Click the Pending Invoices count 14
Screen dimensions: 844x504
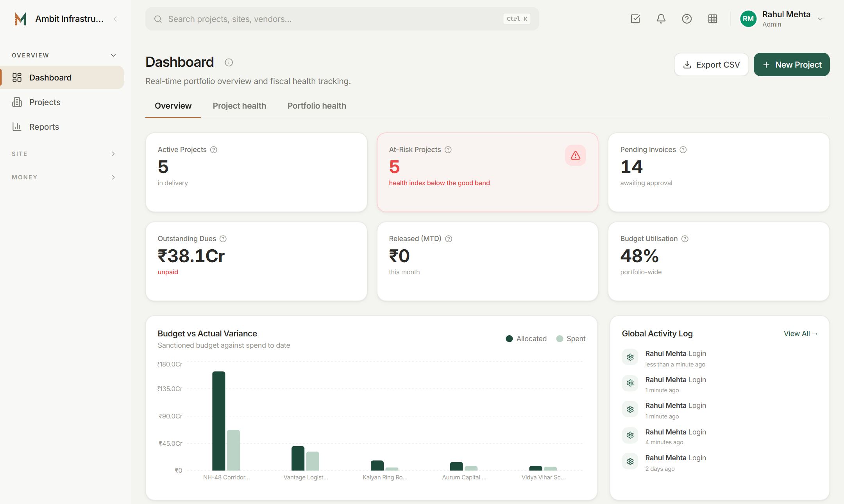pyautogui.click(x=631, y=167)
